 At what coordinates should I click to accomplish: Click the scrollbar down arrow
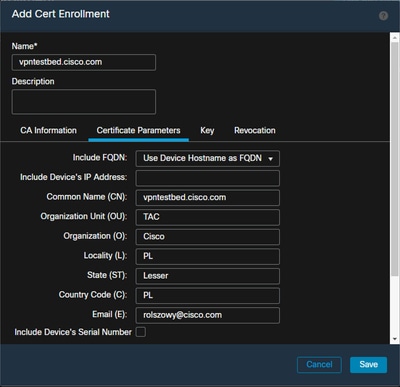tap(395, 339)
